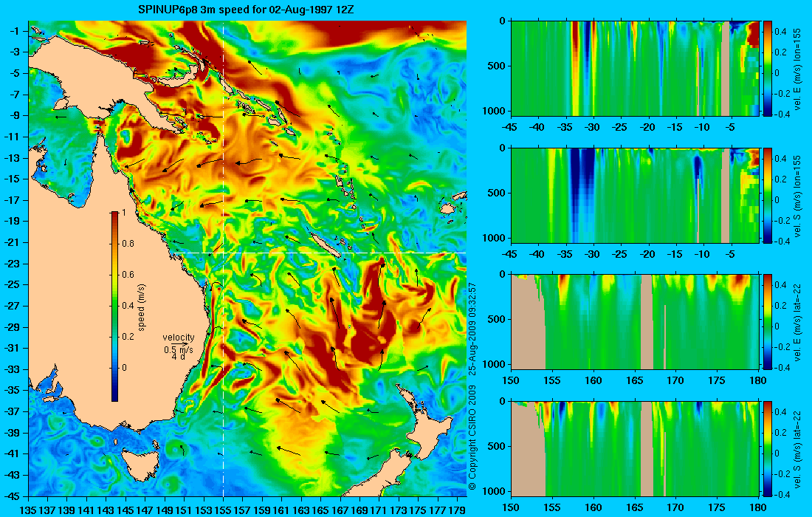Image resolution: width=812 pixels, height=517 pixels.
Task: Click the "-45" latitude tick on the map's left axis
Action: 12,496
